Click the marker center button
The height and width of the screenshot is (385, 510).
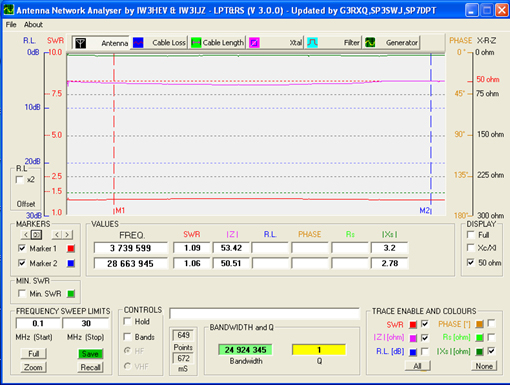coord(36,235)
